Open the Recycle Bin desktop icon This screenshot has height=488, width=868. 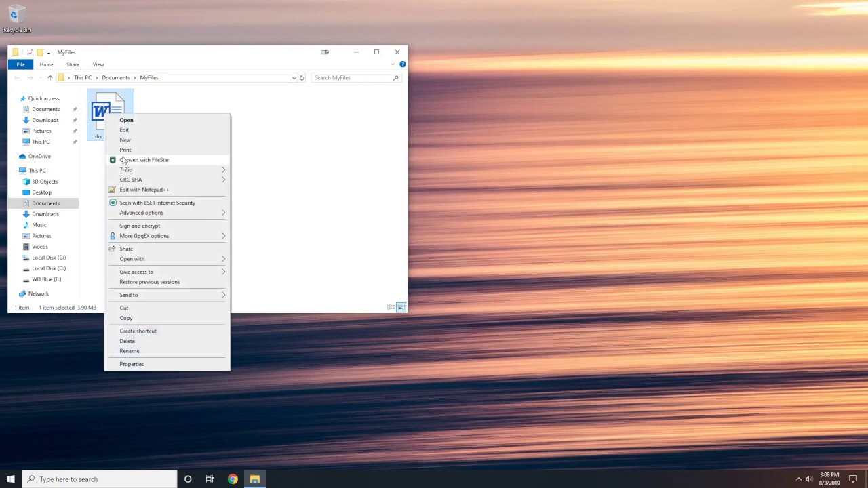click(16, 18)
